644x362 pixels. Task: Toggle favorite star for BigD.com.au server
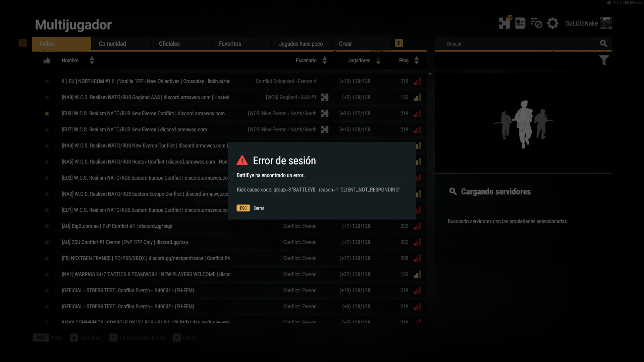[47, 226]
